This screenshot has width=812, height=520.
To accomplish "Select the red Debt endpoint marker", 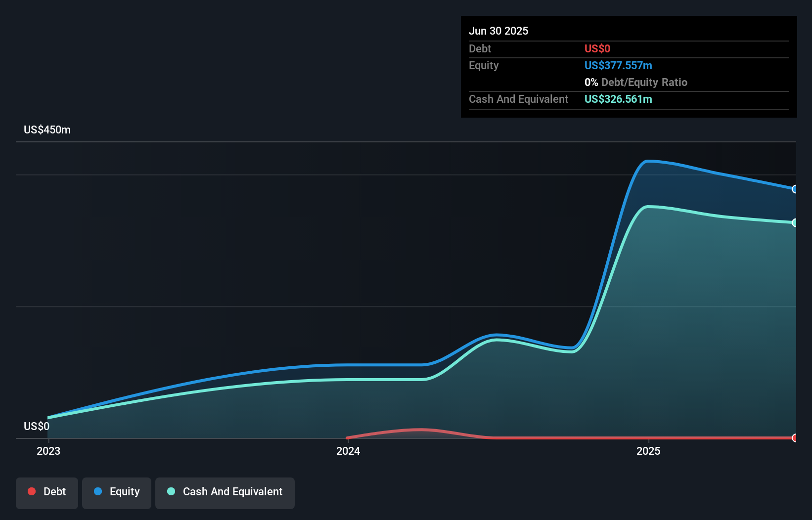I will (795, 438).
